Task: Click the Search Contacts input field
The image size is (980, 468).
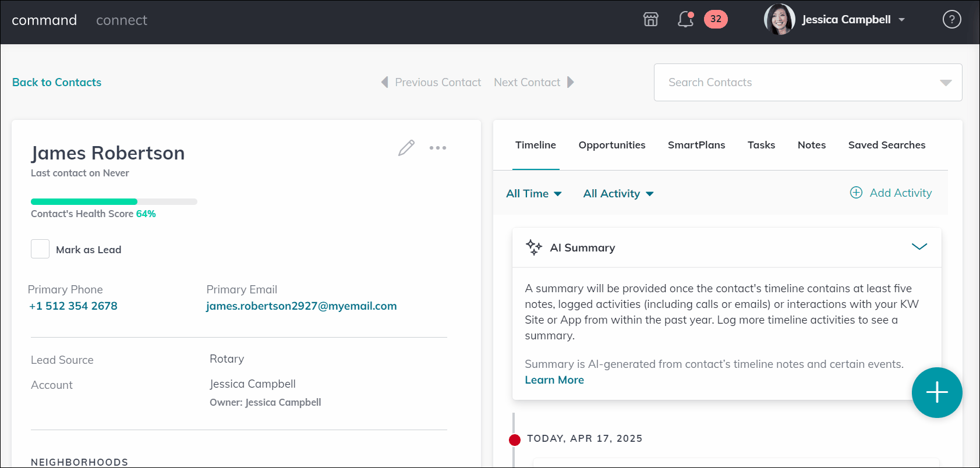Action: pyautogui.click(x=798, y=82)
